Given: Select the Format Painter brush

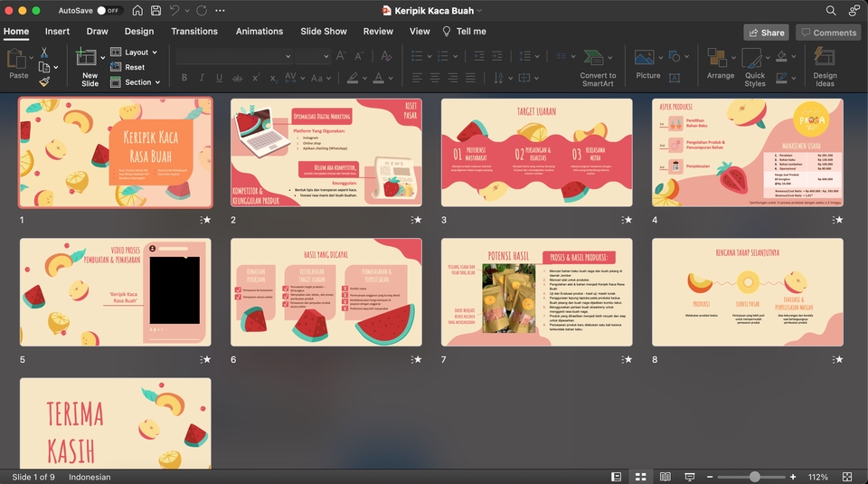Looking at the screenshot, I should (44, 82).
